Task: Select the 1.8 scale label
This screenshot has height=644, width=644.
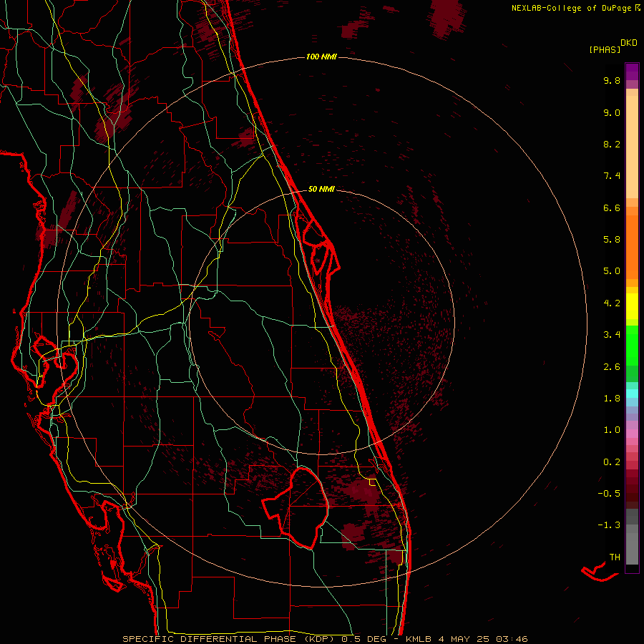Action: click(612, 399)
